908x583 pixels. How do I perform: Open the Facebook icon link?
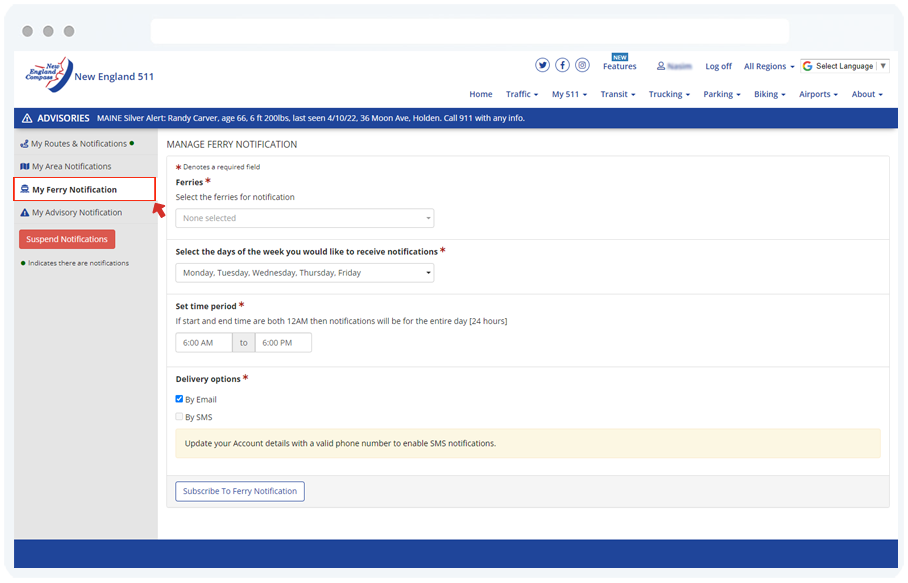(x=562, y=65)
